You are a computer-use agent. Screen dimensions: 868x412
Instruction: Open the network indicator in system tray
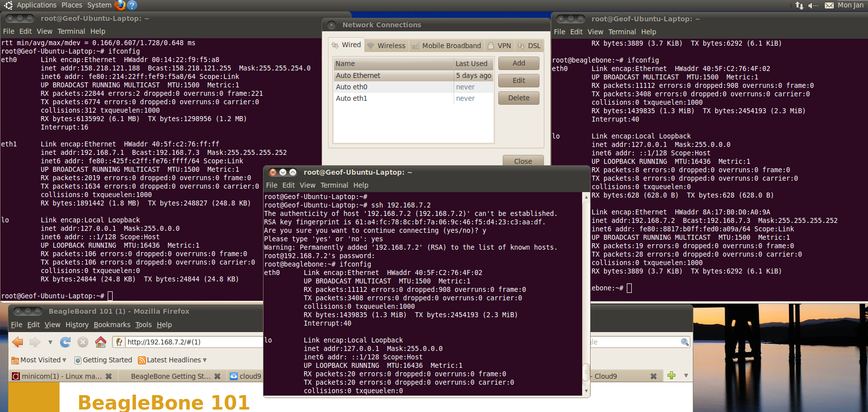799,5
